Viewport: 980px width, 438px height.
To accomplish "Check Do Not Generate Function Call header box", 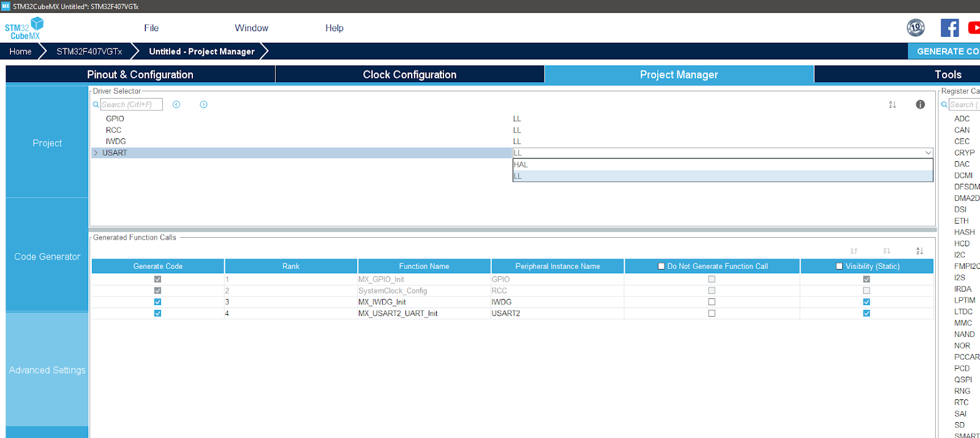I will [661, 266].
